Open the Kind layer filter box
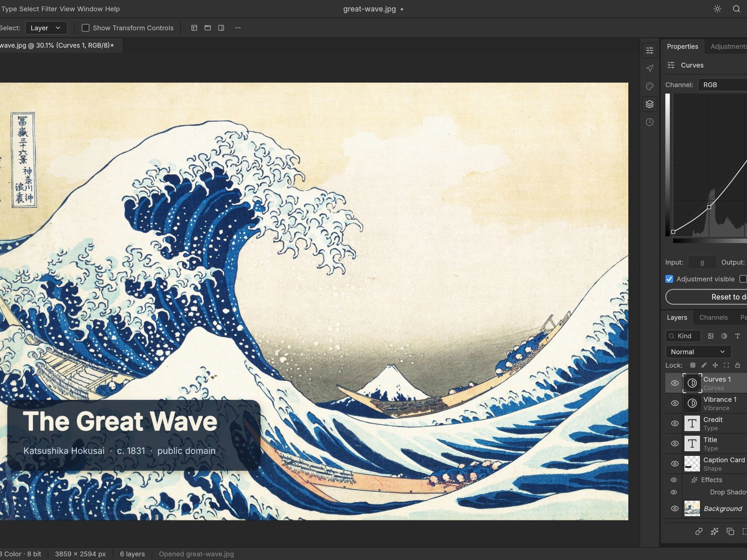This screenshot has width=747, height=560. tap(683, 336)
